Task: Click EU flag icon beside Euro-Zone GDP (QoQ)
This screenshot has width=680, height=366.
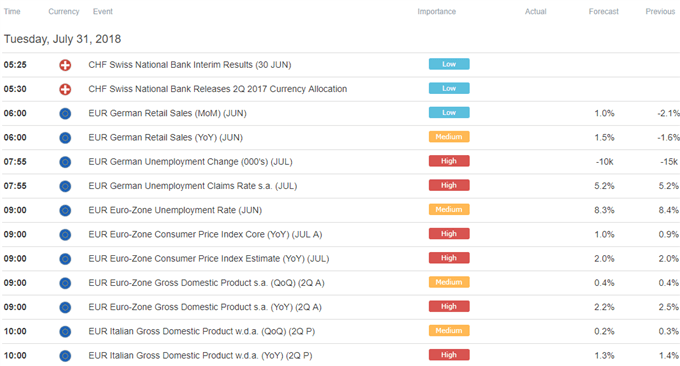Action: point(65,283)
